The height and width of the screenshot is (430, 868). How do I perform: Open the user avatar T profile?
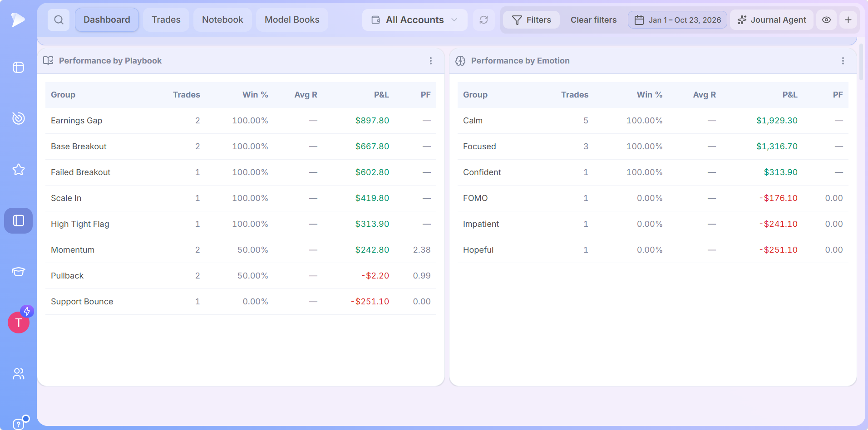[19, 322]
